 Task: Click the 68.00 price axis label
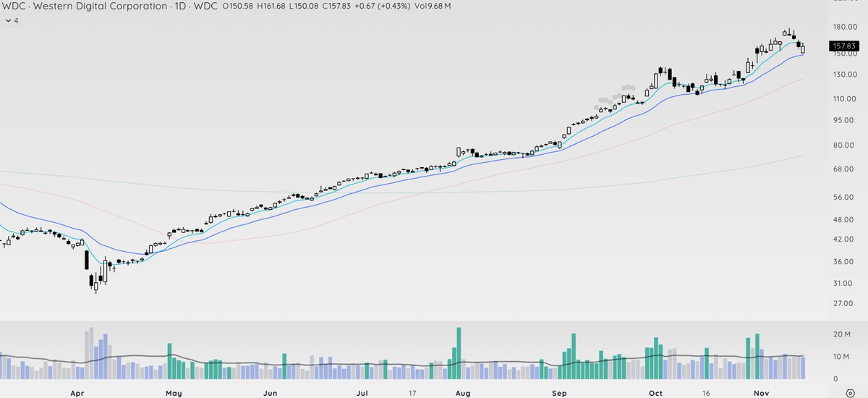845,169
